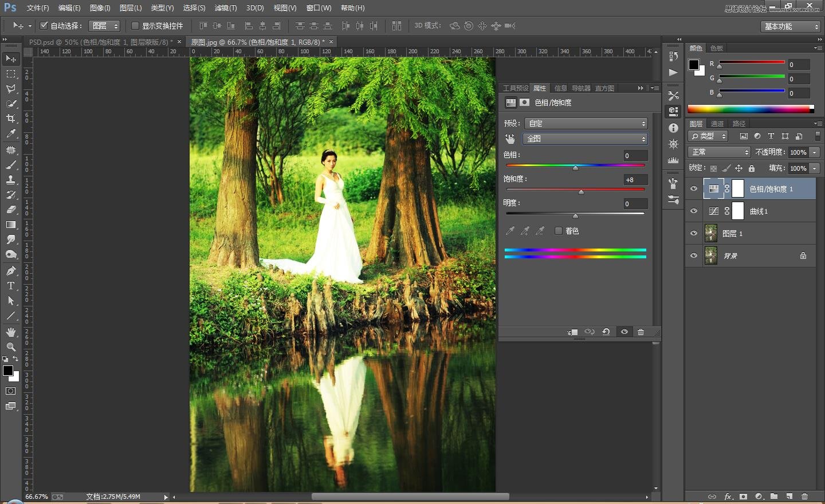This screenshot has width=825, height=504.
Task: Switch to PSD.psd document tab
Action: click(x=100, y=42)
